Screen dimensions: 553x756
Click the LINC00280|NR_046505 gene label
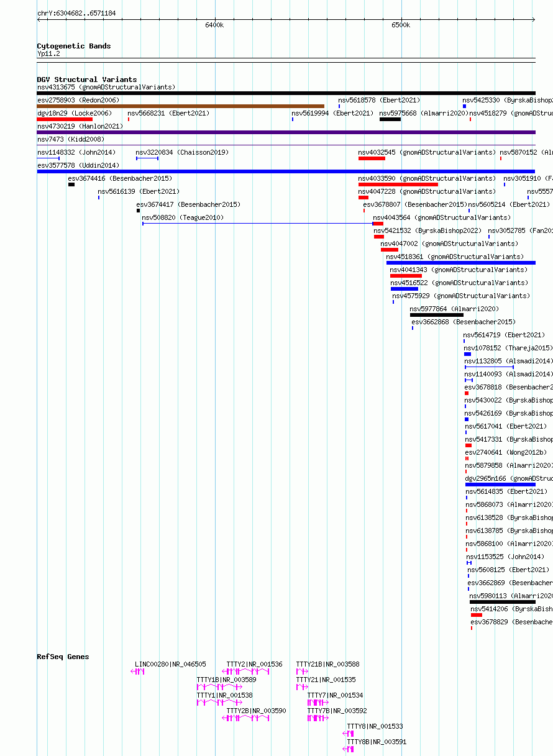point(171,664)
